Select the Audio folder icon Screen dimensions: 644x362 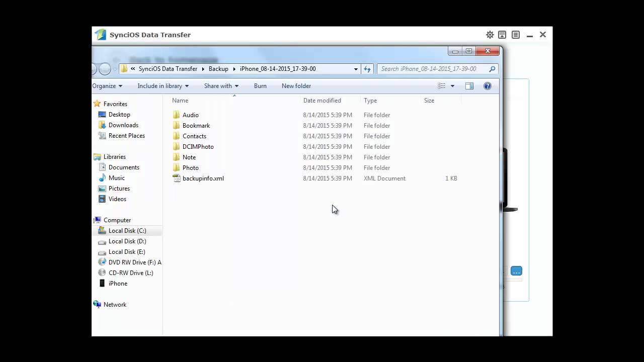pos(176,115)
